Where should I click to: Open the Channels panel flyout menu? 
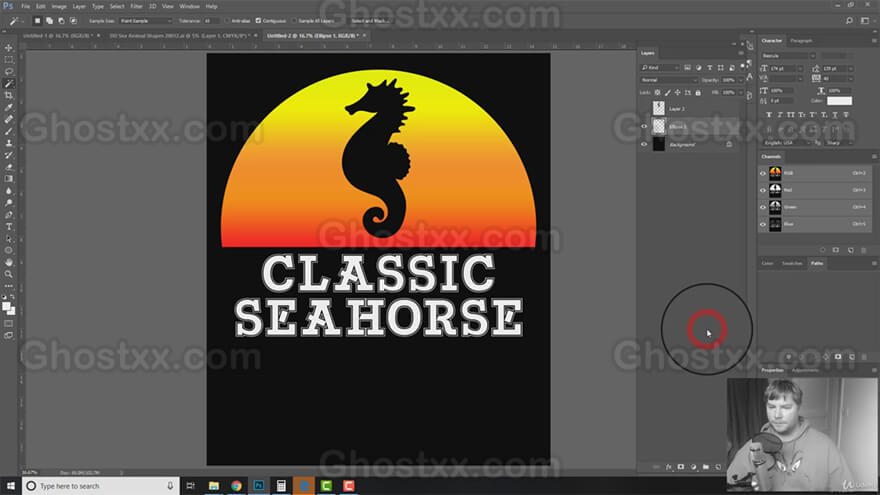(x=874, y=157)
